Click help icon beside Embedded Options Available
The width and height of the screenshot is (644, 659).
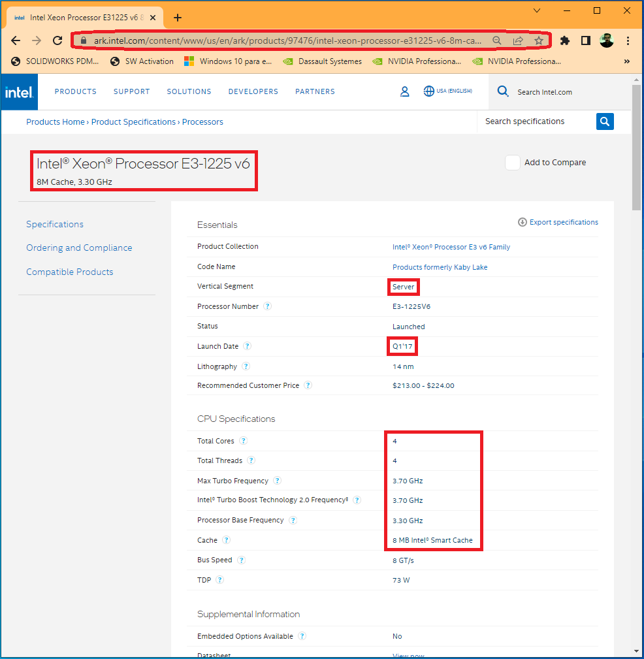point(302,636)
